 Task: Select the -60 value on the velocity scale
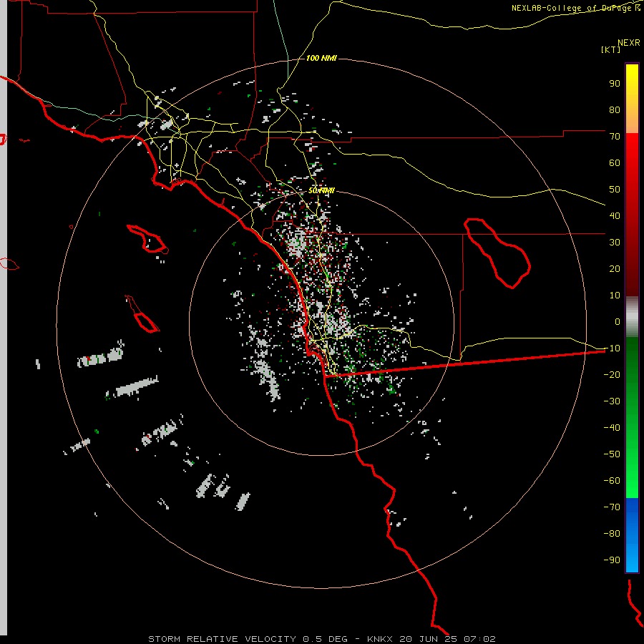[612, 481]
